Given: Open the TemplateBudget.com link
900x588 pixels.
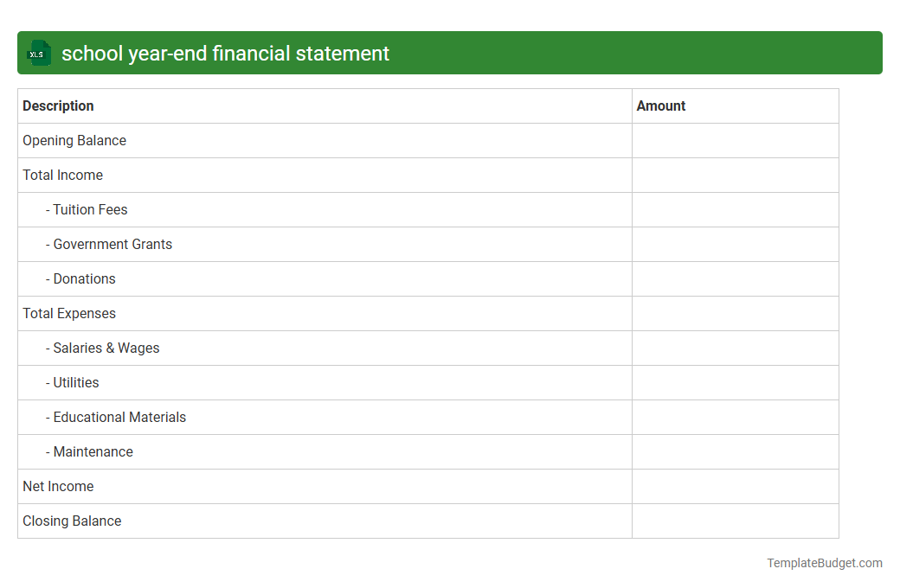Looking at the screenshot, I should [x=824, y=563].
